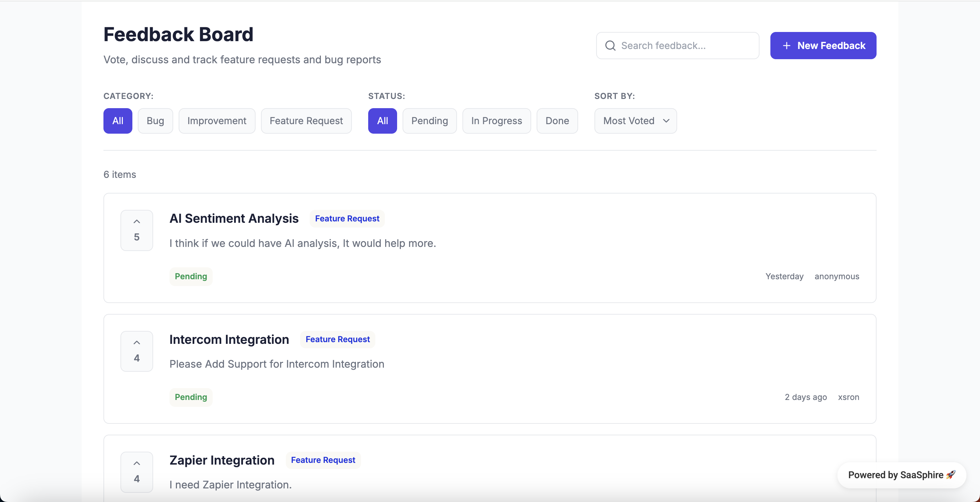Click the plus icon on New Feedback
This screenshot has height=502, width=980.
pyautogui.click(x=786, y=46)
